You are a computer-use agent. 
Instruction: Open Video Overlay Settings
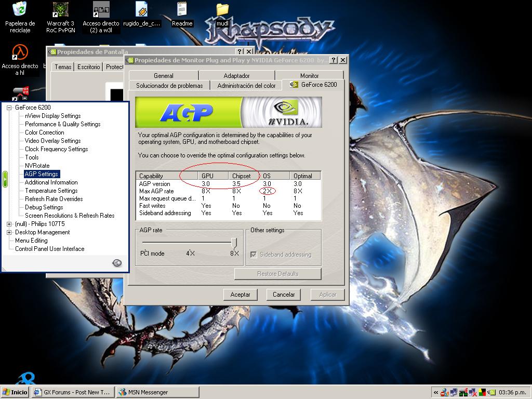click(x=53, y=141)
